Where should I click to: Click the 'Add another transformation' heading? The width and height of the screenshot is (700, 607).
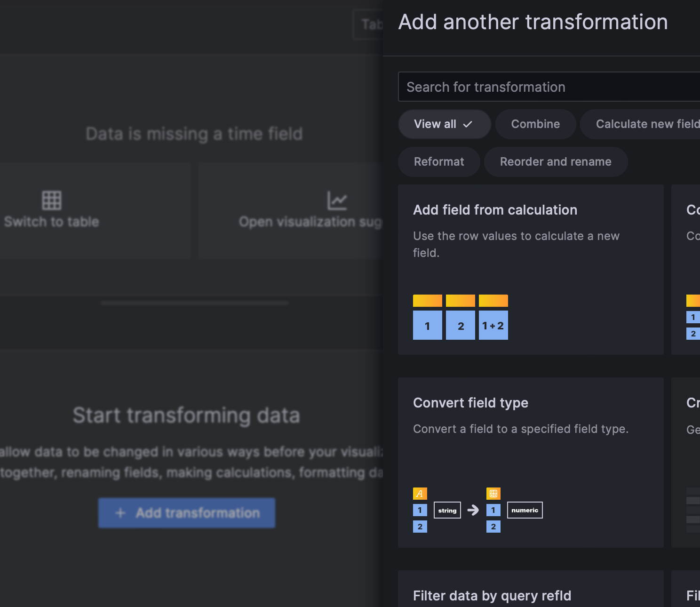click(533, 22)
